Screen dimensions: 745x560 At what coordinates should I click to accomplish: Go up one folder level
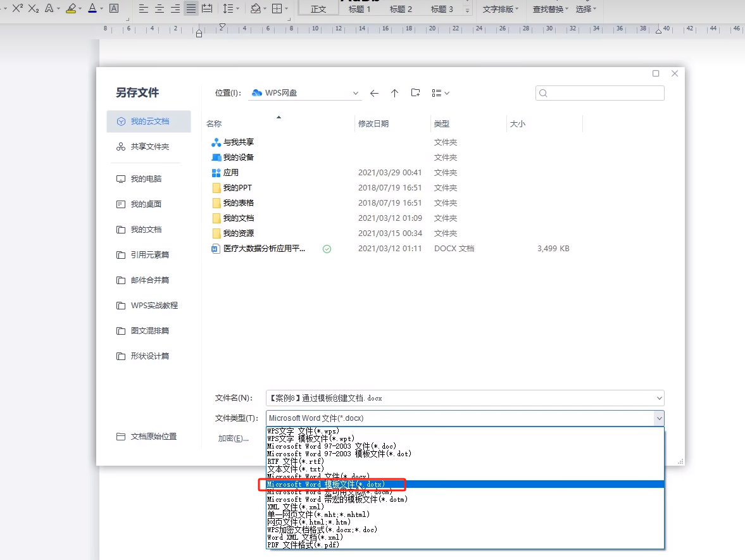point(394,93)
